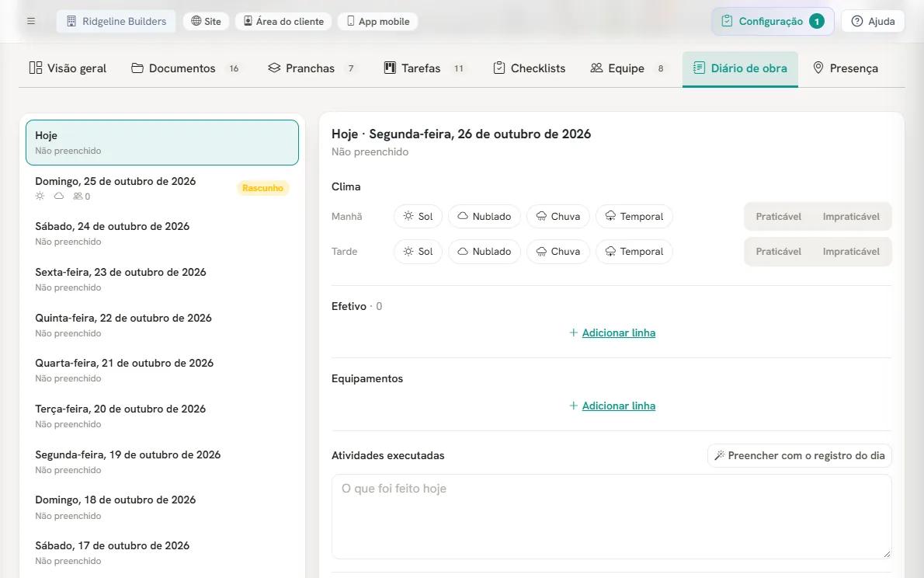Open the Ridgeline Builders company selector
This screenshot has height=578, width=924.
116,21
